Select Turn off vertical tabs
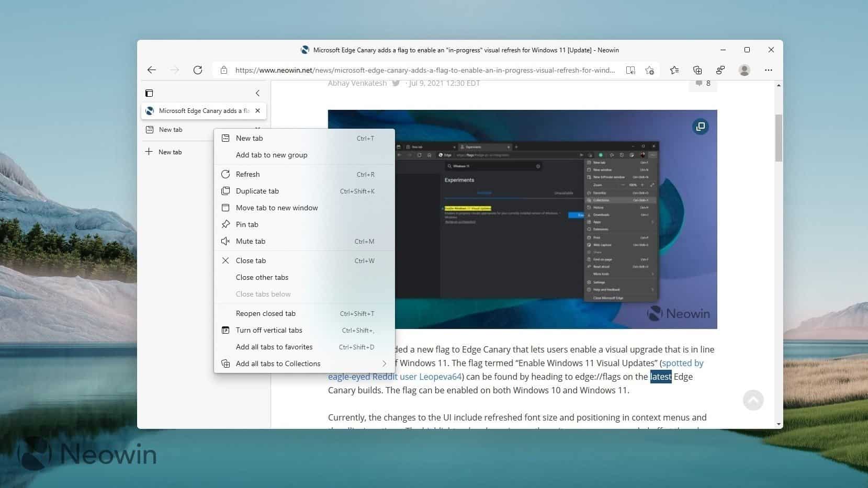 coord(269,330)
